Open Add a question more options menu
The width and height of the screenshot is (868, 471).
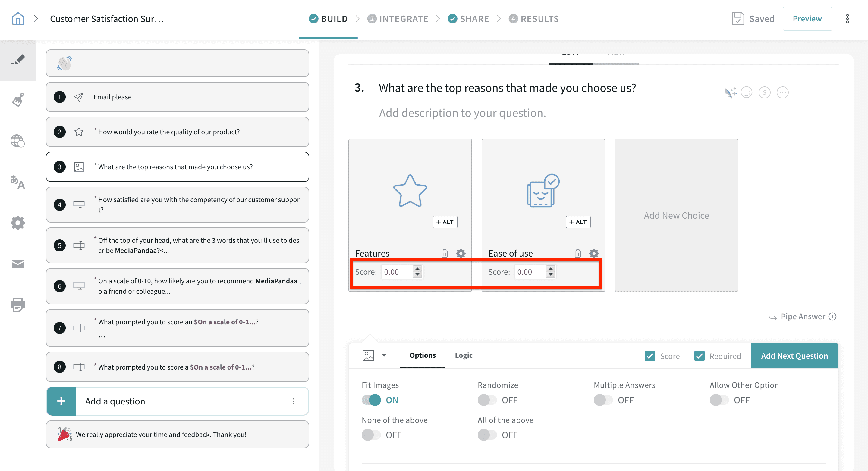294,401
